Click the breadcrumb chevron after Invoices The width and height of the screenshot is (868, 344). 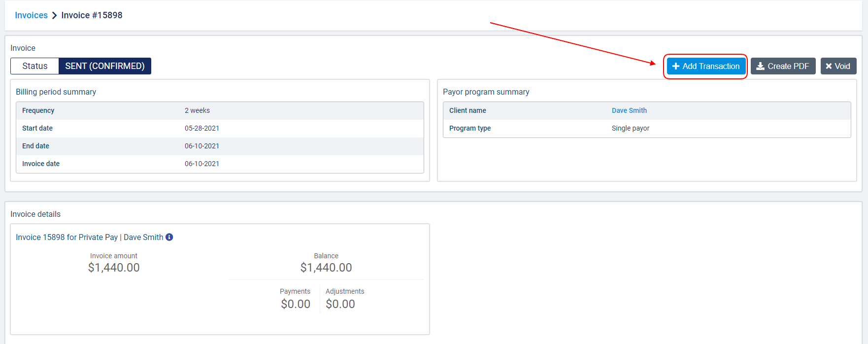[x=55, y=15]
